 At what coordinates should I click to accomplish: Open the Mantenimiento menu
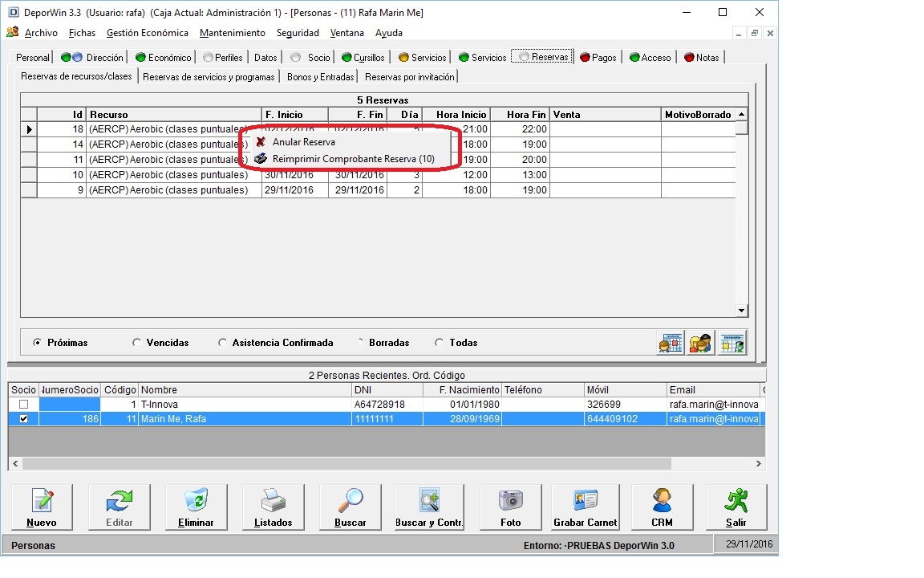(232, 33)
